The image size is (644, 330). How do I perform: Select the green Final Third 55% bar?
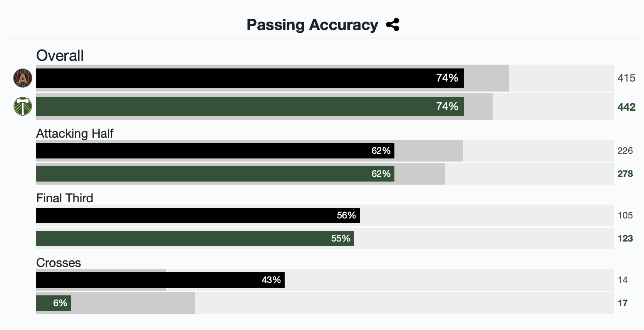click(x=195, y=238)
